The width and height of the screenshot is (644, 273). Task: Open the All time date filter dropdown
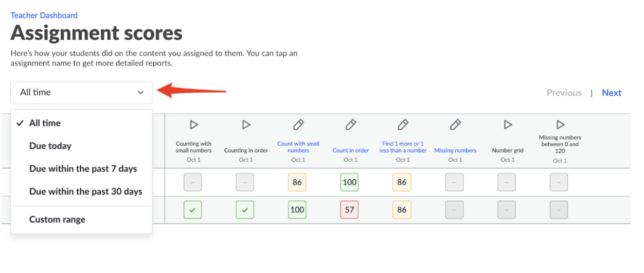tap(81, 93)
